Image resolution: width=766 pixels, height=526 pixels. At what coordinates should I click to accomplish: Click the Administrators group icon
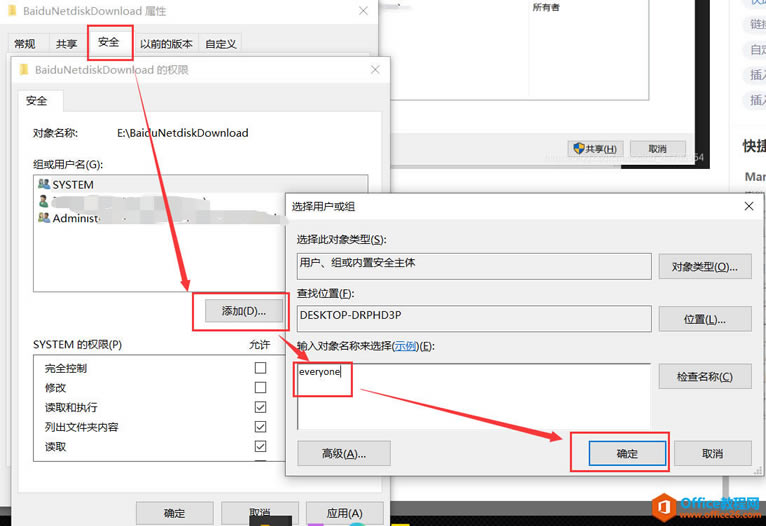(44, 217)
